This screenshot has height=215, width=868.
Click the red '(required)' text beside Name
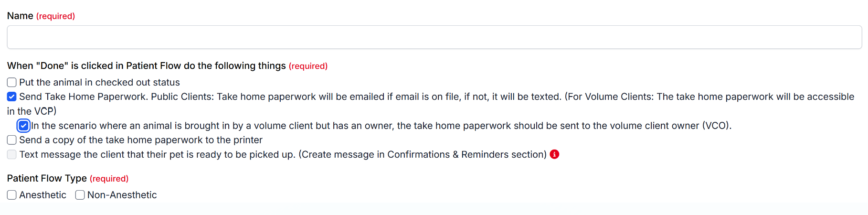pos(55,16)
